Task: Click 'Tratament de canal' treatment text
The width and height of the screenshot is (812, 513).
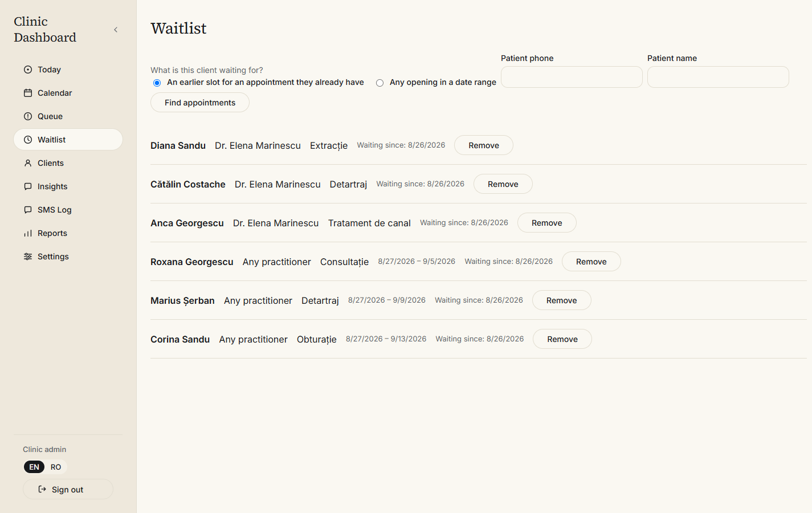Action: pos(369,223)
